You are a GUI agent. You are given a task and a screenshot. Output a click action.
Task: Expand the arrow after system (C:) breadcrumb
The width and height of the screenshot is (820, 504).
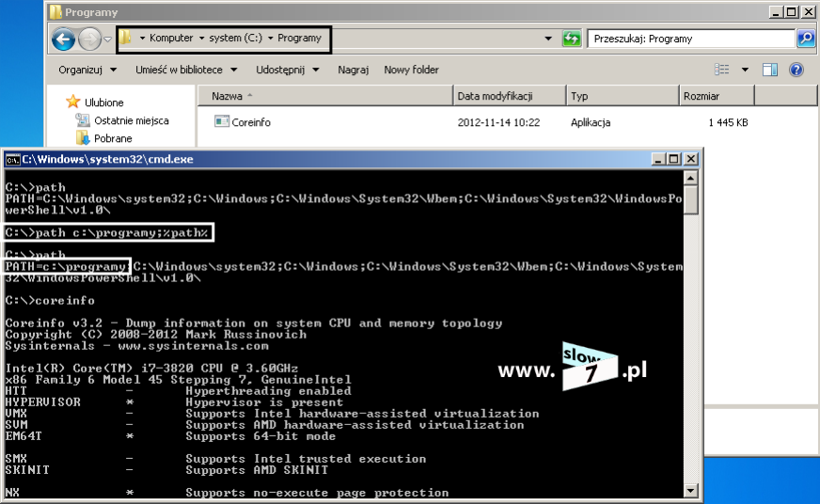tap(271, 39)
